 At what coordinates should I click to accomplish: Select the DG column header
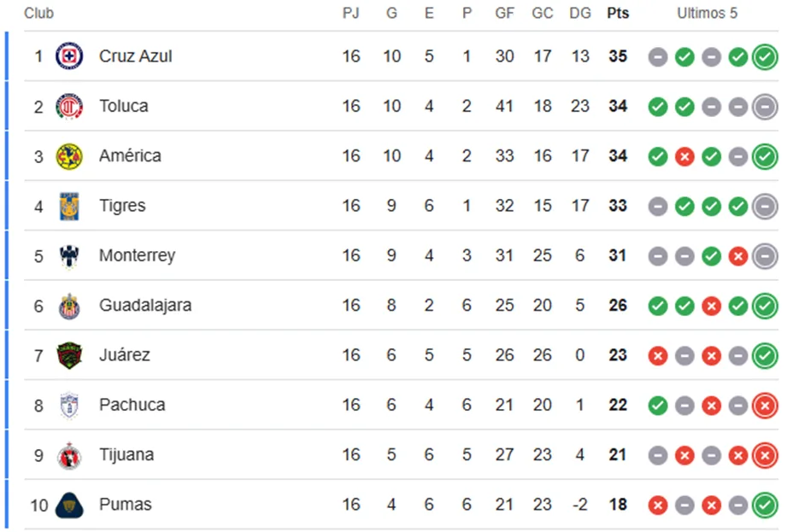tap(580, 14)
